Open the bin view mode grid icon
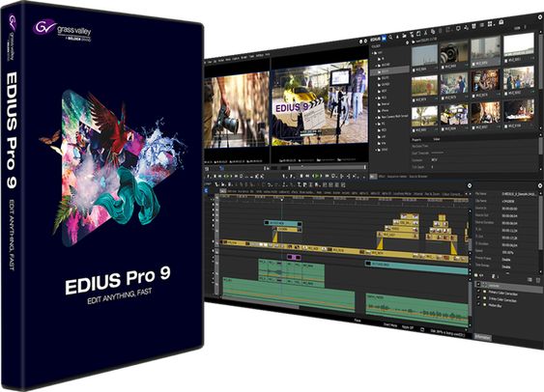Image resolution: width=544 pixels, height=392 pixels. point(490,24)
